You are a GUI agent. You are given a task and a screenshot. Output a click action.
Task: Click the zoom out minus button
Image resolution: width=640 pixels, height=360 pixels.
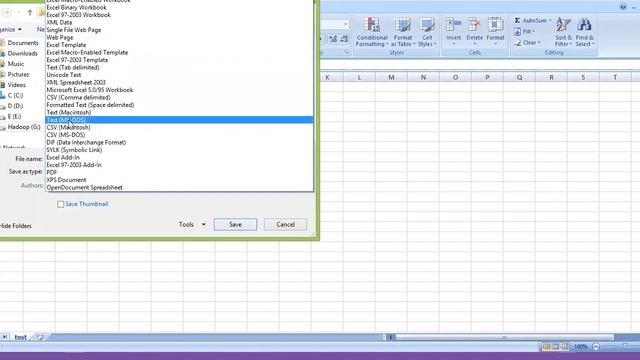click(x=596, y=347)
